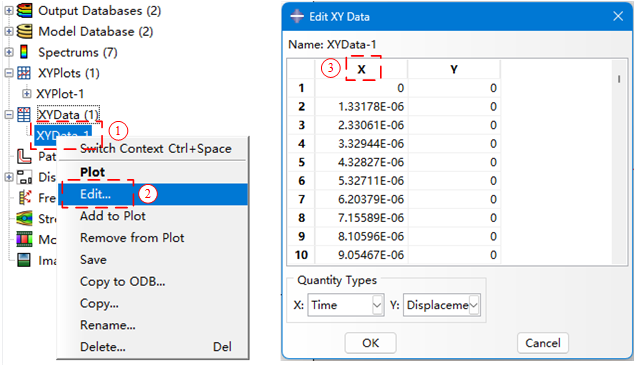Viewport: 637px width, 366px height.
Task: Click X cell with value 2.33061E-06
Action: tap(361, 125)
